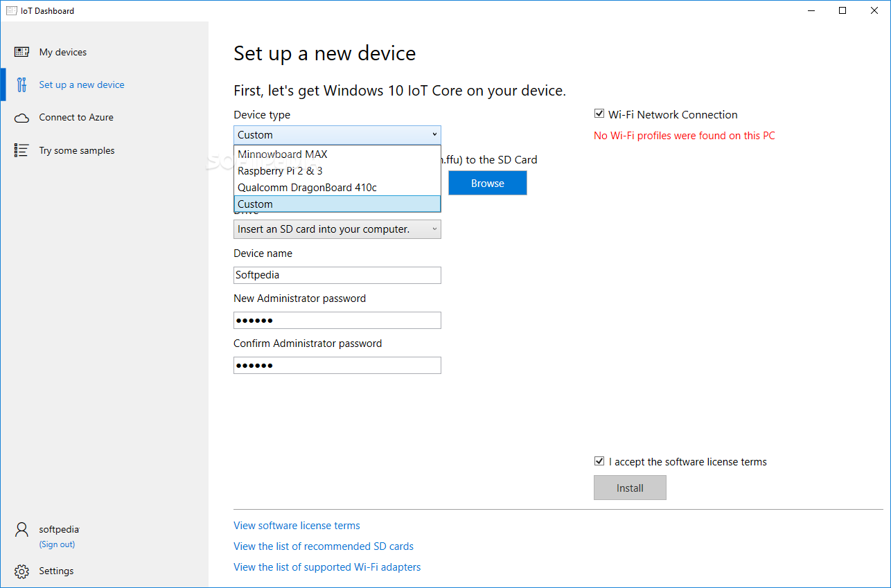891x588 pixels.
Task: Focus the Device name input field
Action: [x=337, y=275]
